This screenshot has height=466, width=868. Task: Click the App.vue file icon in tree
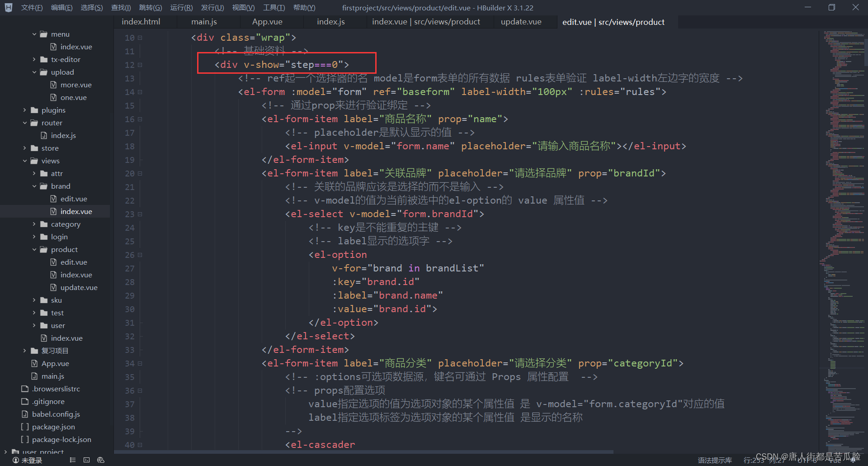[x=34, y=363]
